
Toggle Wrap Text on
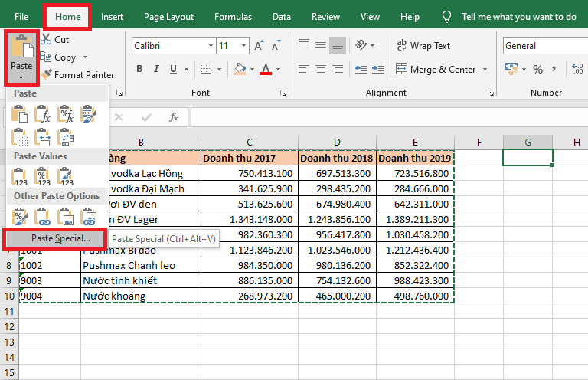[422, 46]
